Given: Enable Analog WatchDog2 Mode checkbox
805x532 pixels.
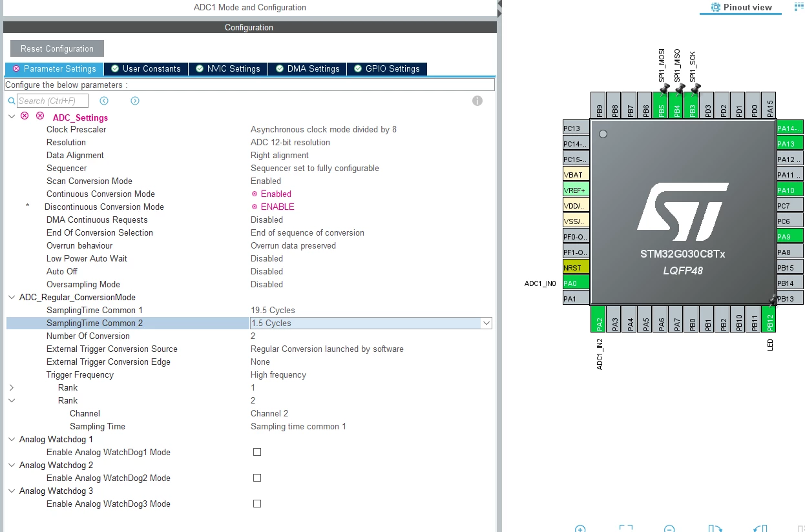Looking at the screenshot, I should pyautogui.click(x=257, y=478).
